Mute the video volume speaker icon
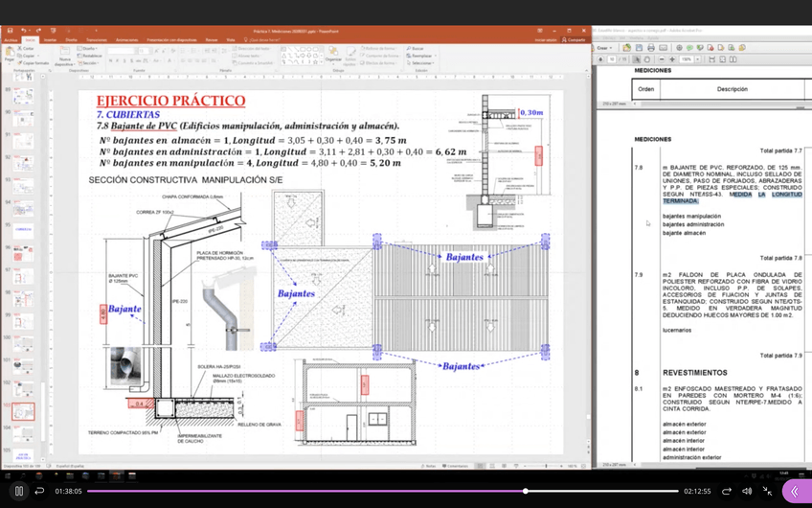Image resolution: width=812 pixels, height=508 pixels. click(x=747, y=491)
